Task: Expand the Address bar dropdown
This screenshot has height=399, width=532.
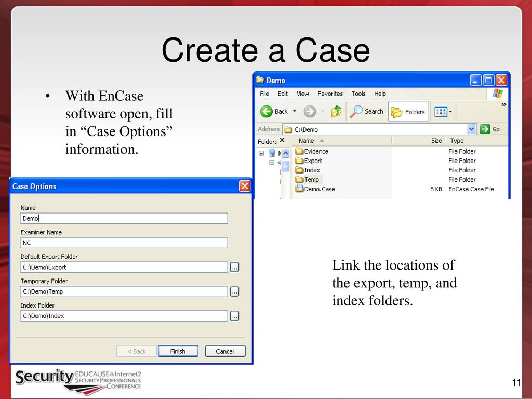Action: (x=471, y=129)
